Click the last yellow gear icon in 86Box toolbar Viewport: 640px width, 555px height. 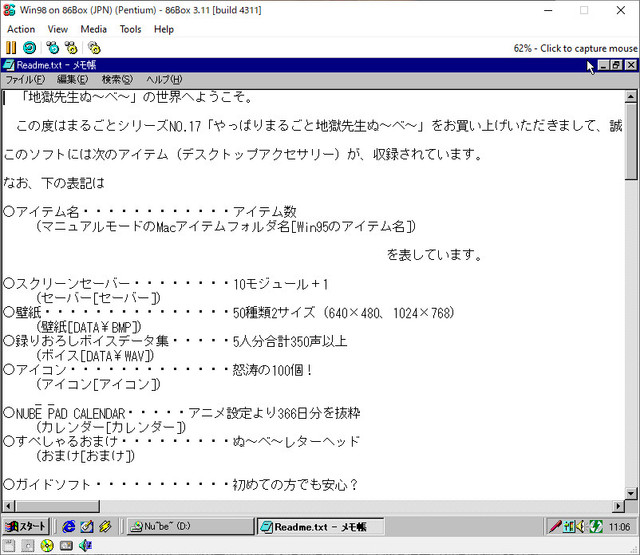pyautogui.click(x=94, y=48)
